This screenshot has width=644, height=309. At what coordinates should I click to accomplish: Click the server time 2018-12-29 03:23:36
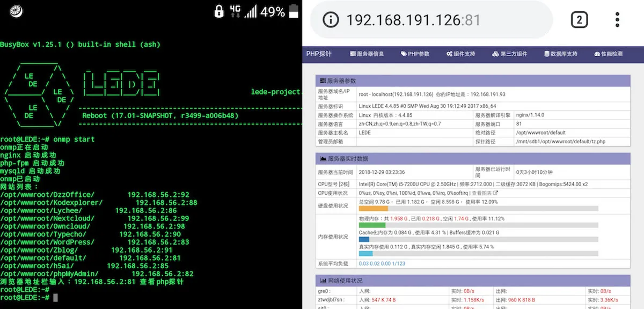382,172
